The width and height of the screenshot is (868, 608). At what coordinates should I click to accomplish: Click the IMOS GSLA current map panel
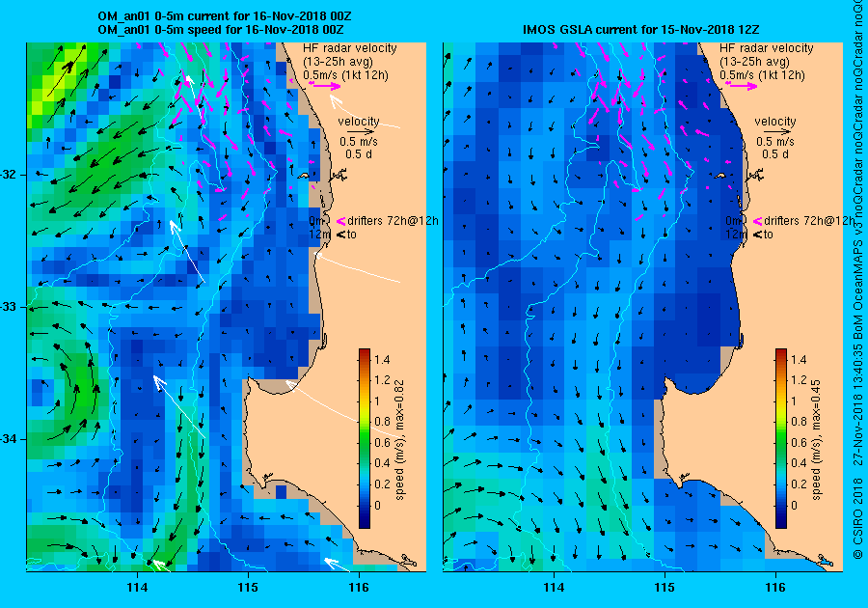pyautogui.click(x=642, y=307)
